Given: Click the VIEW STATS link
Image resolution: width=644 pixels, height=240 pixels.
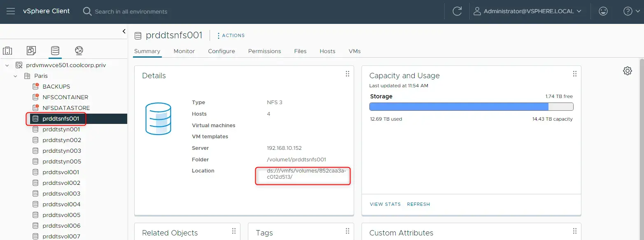Looking at the screenshot, I should tap(385, 204).
